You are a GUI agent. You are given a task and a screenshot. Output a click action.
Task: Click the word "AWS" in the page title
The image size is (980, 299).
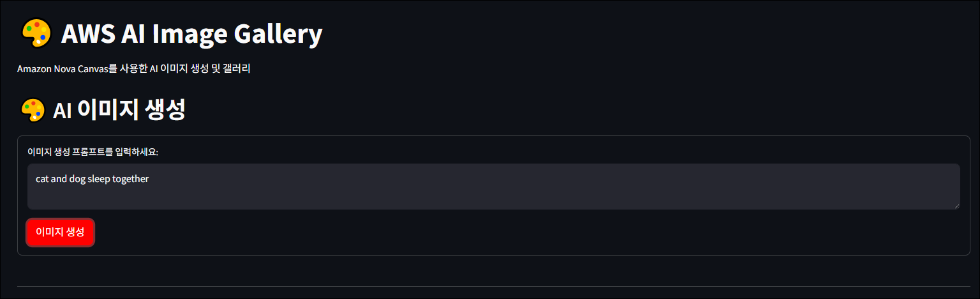tap(87, 34)
